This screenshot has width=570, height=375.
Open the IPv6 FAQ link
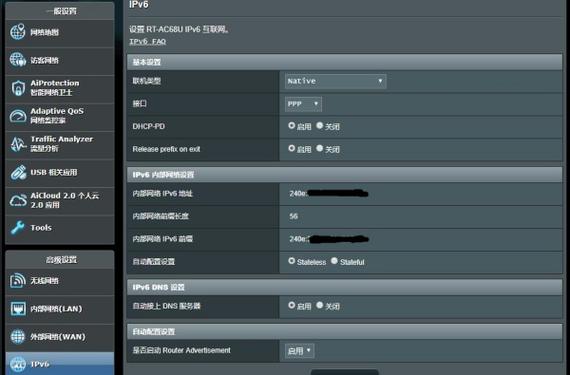pyautogui.click(x=148, y=41)
